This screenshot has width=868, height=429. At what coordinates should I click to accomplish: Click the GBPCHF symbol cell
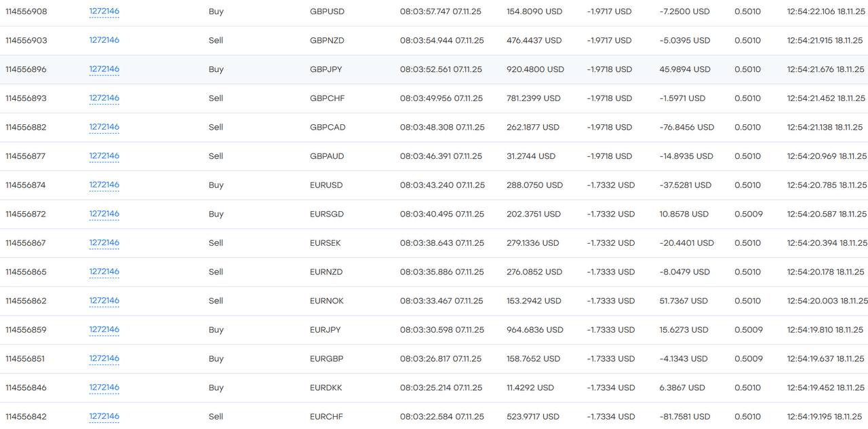click(328, 98)
